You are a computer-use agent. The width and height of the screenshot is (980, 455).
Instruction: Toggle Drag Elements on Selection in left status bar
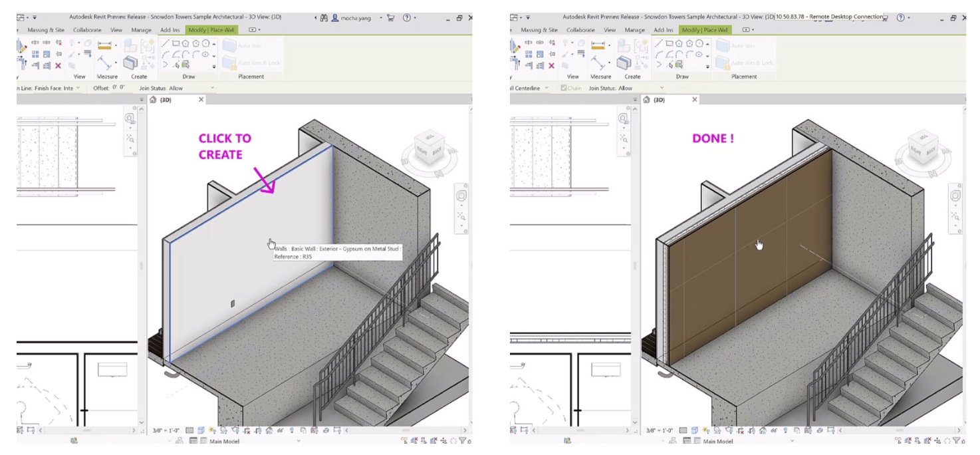tap(444, 440)
